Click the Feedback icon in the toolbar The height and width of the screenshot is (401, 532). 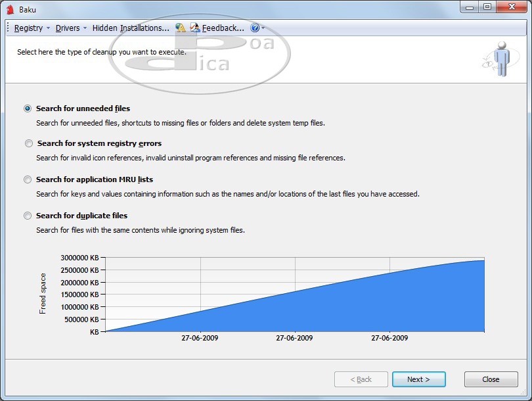point(195,28)
